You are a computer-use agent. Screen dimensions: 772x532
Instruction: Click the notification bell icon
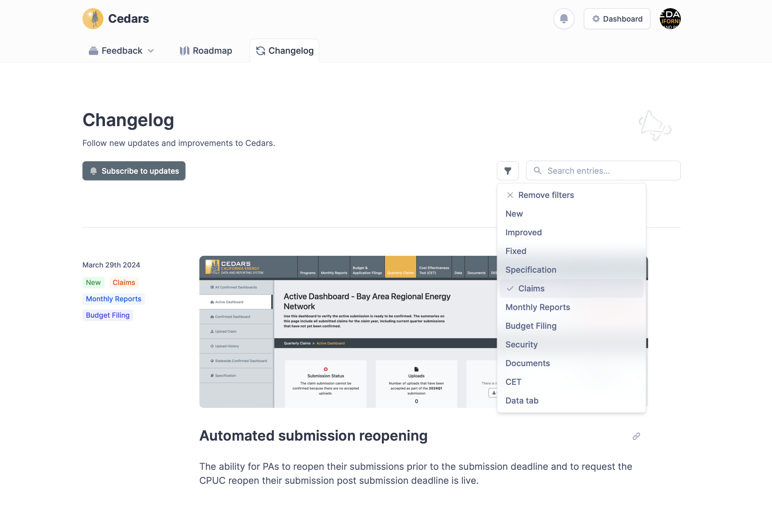[x=564, y=19]
